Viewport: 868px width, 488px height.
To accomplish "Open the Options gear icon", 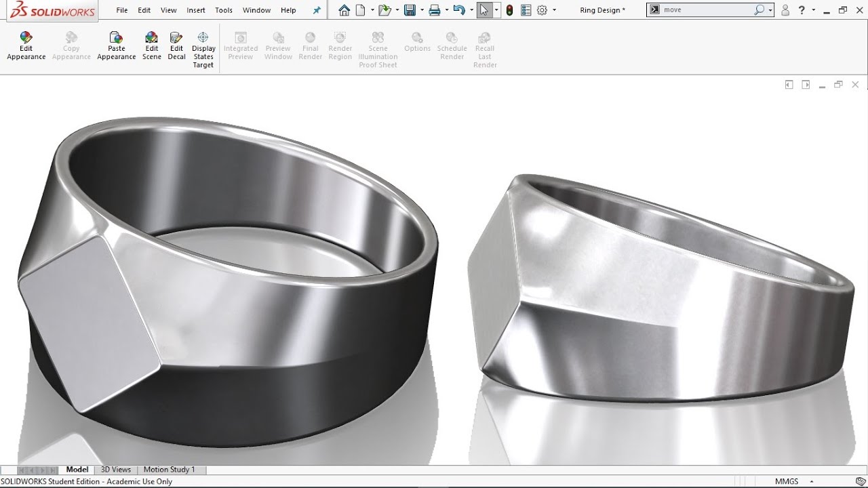I will 542,10.
